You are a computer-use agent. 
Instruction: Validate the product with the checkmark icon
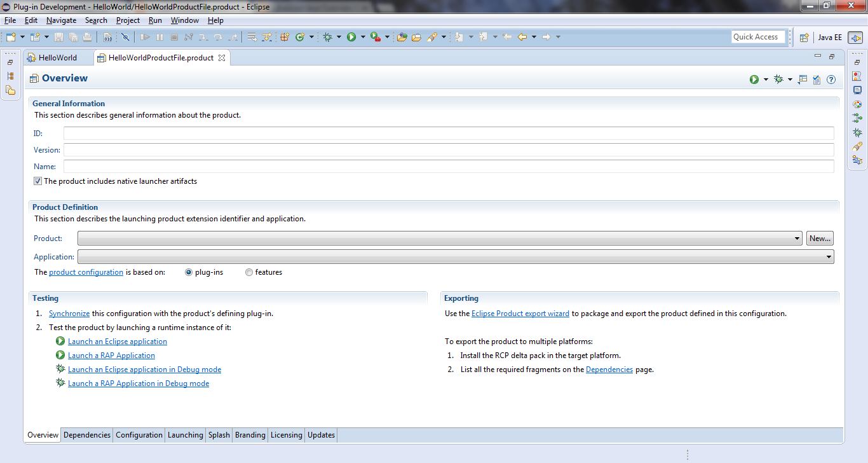click(817, 79)
